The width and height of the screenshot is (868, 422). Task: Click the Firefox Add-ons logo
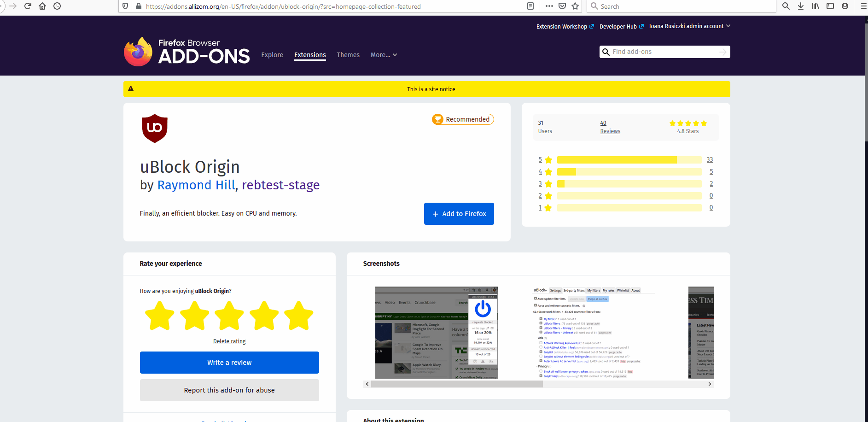[186, 52]
